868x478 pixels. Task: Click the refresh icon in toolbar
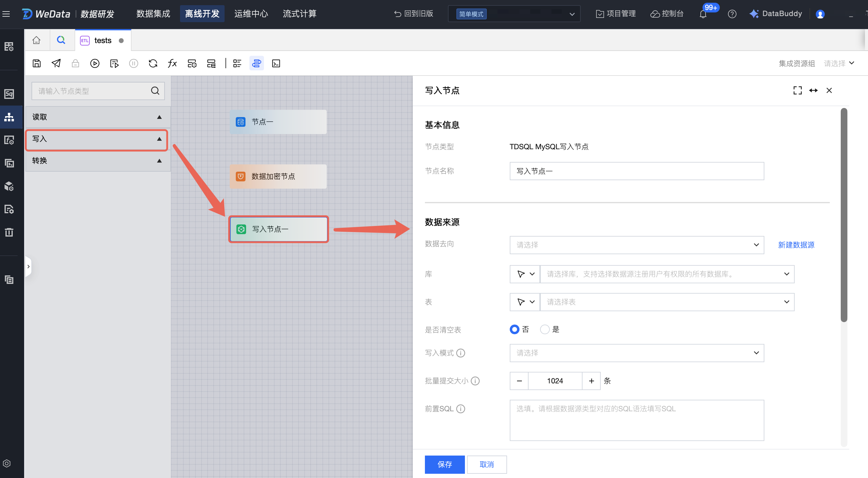pos(153,63)
